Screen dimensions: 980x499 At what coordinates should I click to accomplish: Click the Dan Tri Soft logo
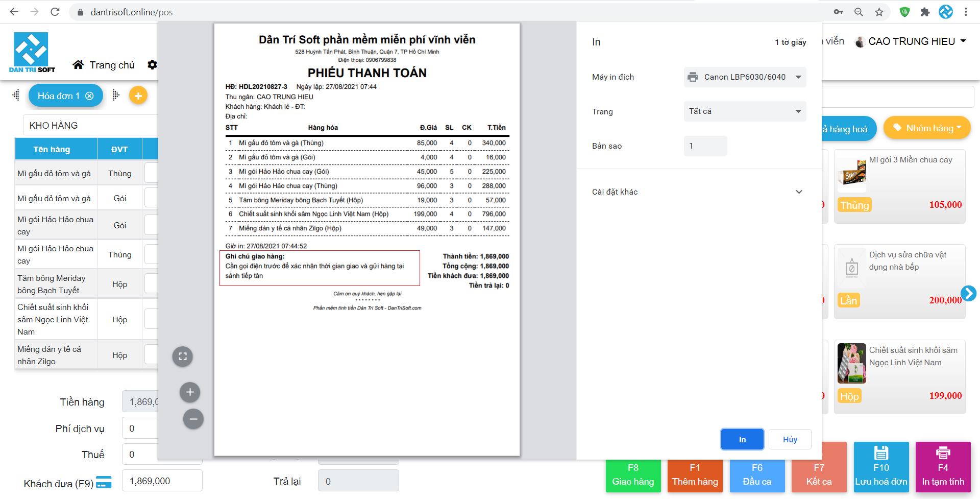[32, 53]
